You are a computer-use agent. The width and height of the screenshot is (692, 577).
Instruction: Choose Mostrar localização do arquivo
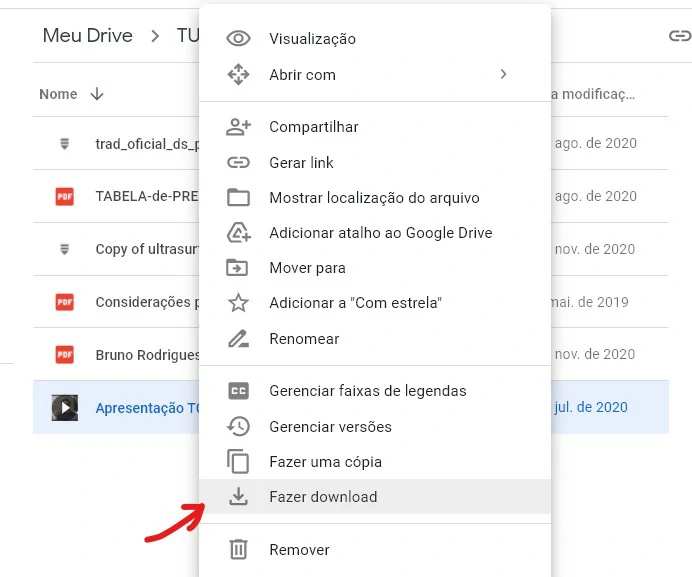click(x=375, y=197)
